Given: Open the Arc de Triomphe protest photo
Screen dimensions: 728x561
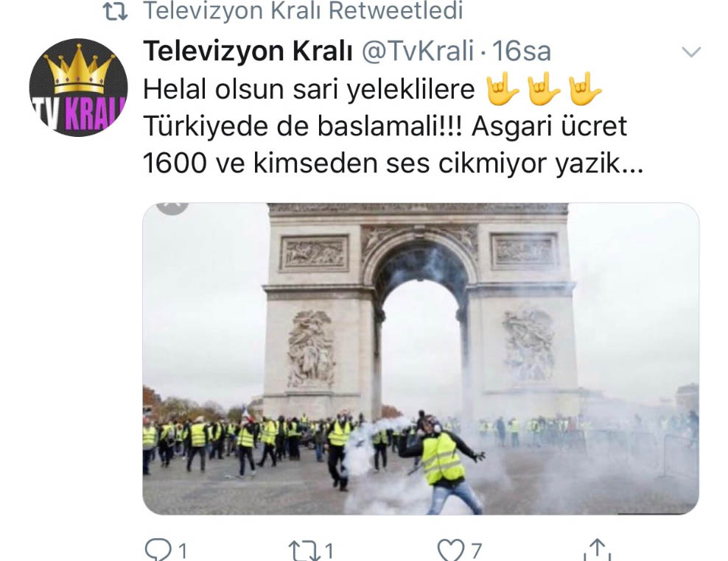Looking at the screenshot, I should 421,359.
